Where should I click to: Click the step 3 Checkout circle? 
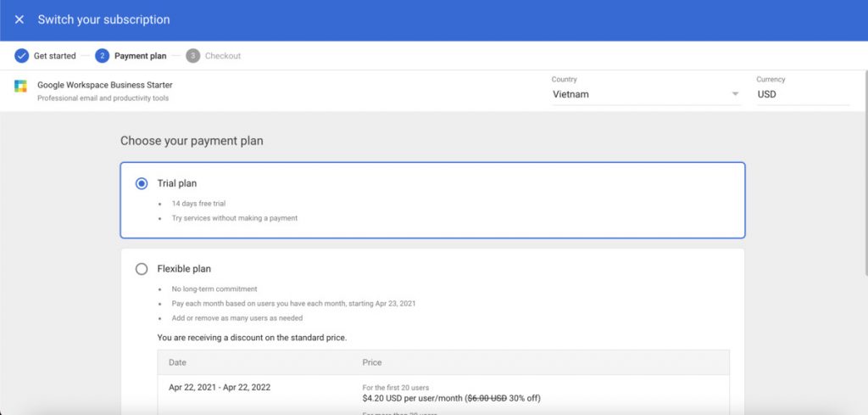pyautogui.click(x=192, y=55)
